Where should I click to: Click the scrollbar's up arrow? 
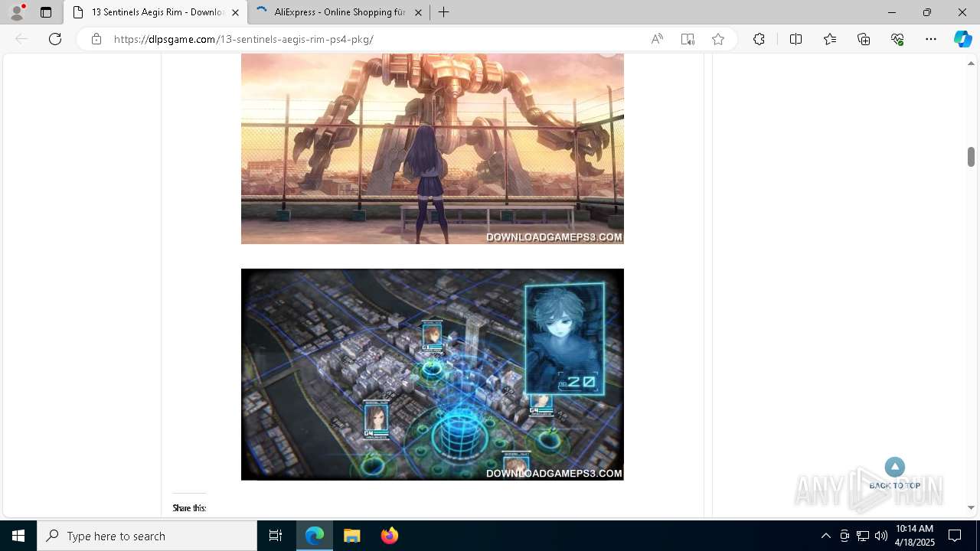pyautogui.click(x=971, y=63)
